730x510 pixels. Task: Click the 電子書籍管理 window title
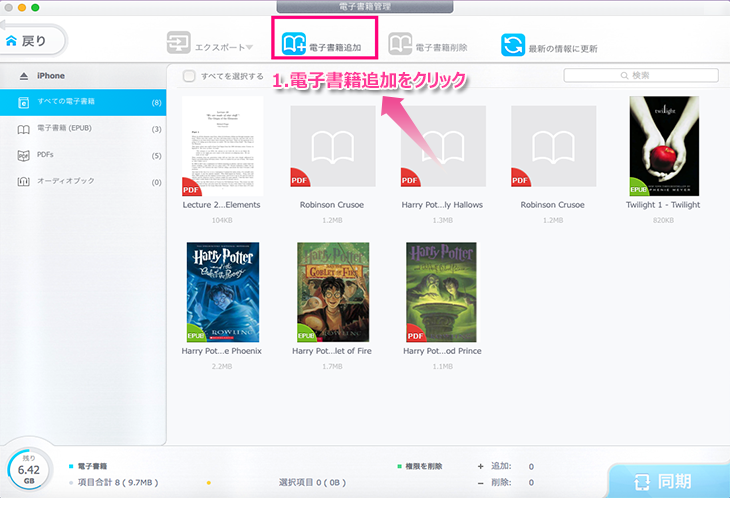[x=365, y=7]
